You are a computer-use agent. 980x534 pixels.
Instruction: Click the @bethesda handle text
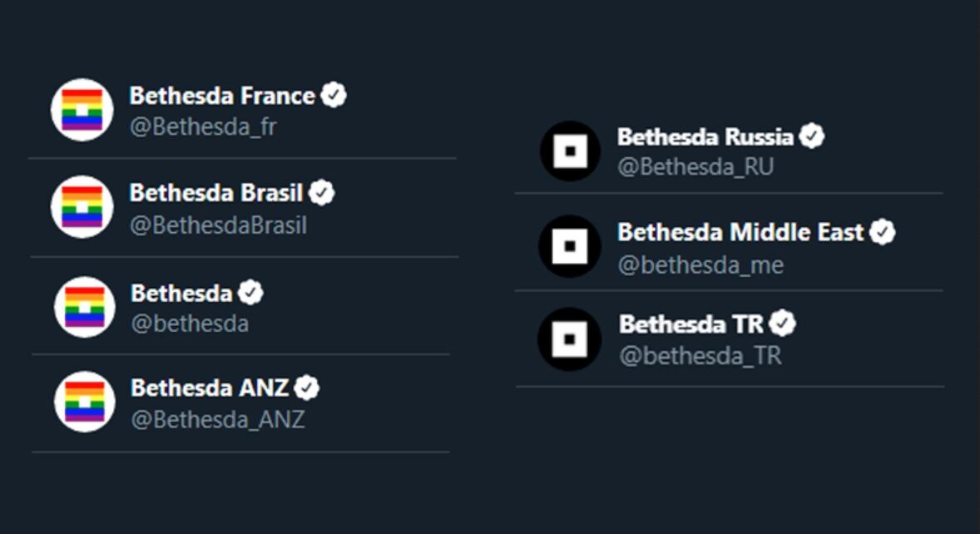[x=190, y=323]
